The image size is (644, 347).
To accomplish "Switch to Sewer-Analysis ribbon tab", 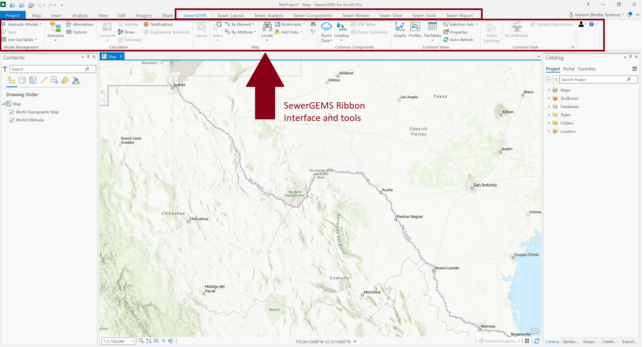I will tap(268, 15).
